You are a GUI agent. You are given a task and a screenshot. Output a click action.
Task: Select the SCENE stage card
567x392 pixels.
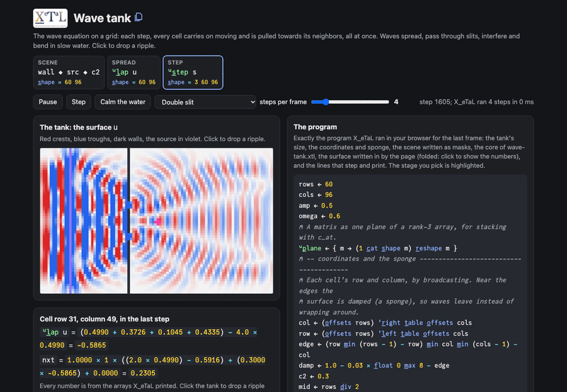pyautogui.click(x=69, y=72)
